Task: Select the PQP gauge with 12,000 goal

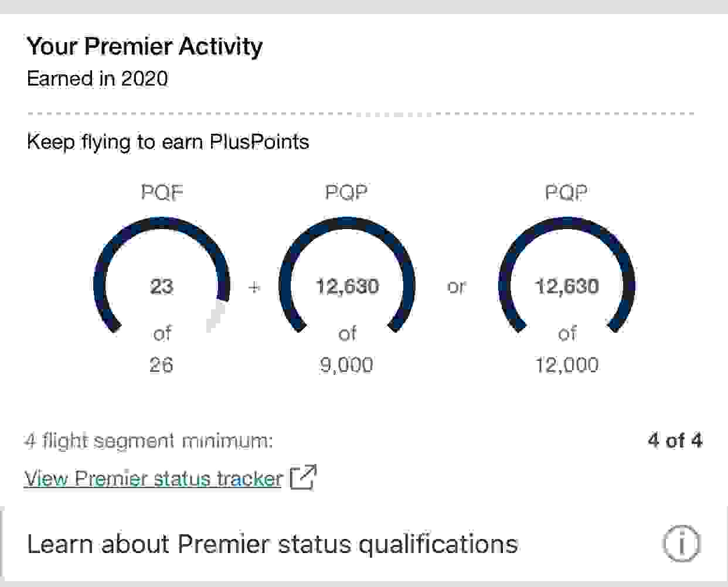Action: [567, 226]
